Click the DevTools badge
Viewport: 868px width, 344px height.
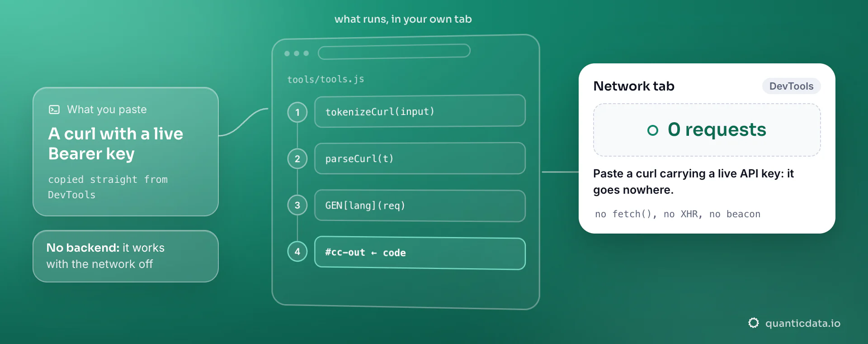pyautogui.click(x=791, y=86)
